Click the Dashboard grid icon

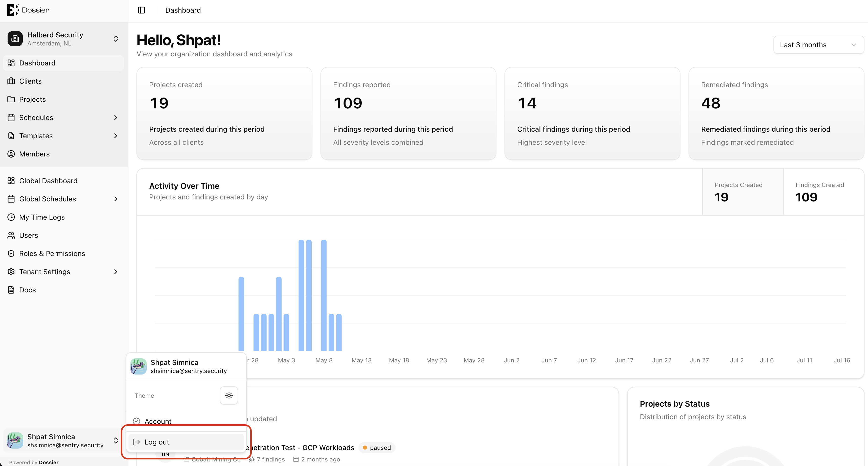tap(11, 63)
